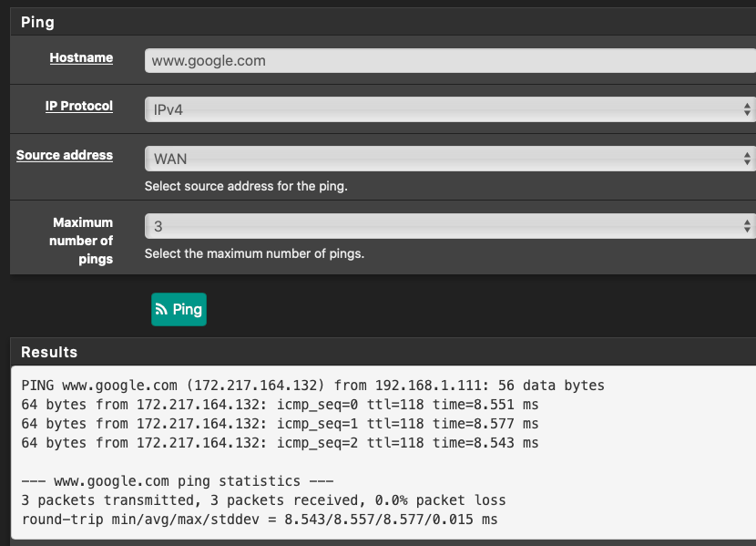Viewport: 756px width, 546px height.
Task: Click the icmp_seq=0 result line
Action: pos(280,405)
